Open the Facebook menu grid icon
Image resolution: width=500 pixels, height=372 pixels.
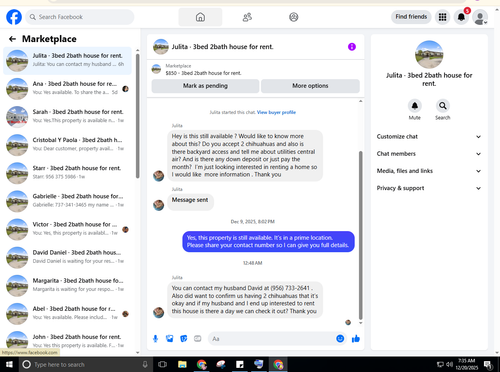coord(442,17)
